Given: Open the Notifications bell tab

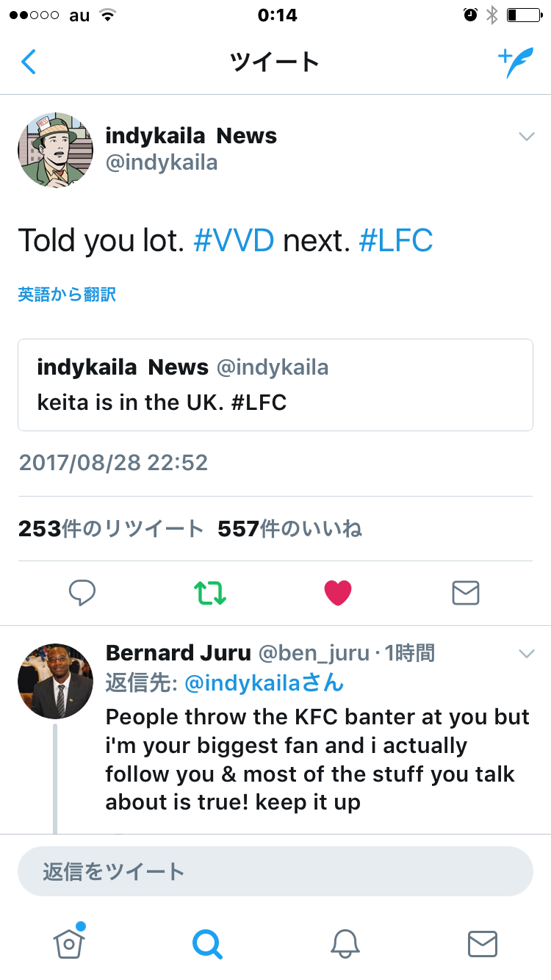Looking at the screenshot, I should [x=345, y=943].
